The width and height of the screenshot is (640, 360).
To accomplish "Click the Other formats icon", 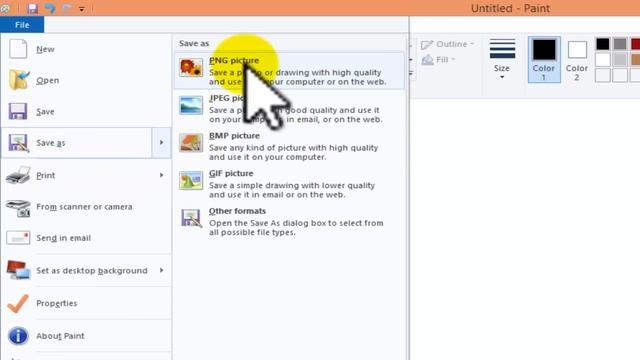I will 191,218.
